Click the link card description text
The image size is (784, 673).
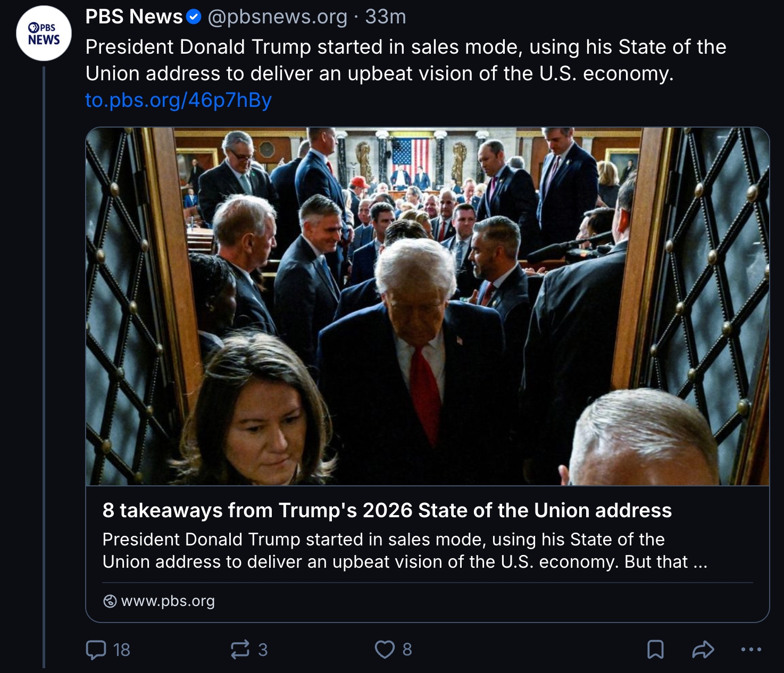click(x=404, y=550)
